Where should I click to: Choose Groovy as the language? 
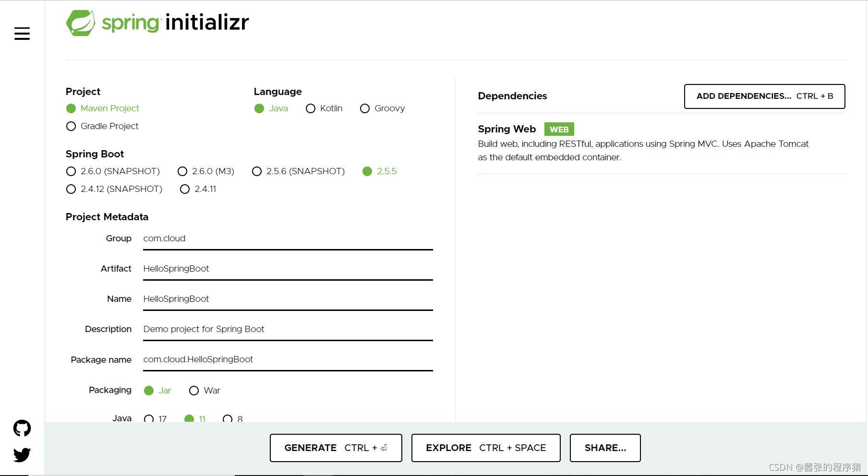pyautogui.click(x=383, y=108)
